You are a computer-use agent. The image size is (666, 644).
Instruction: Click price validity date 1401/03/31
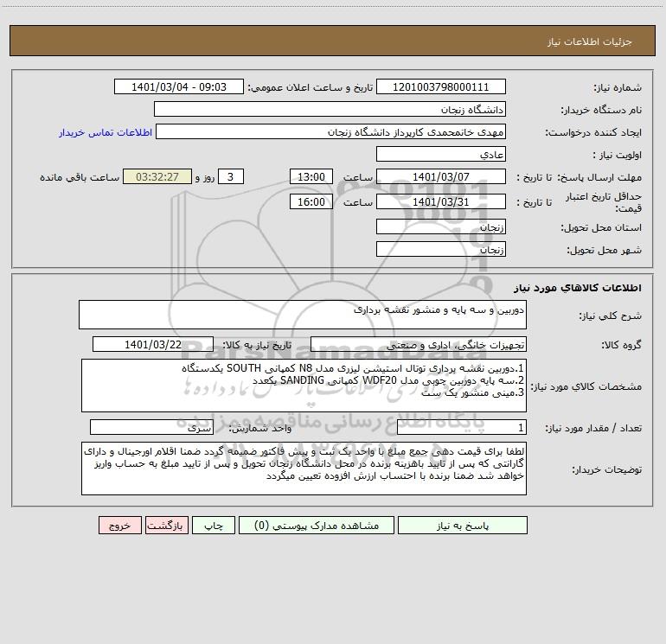441,201
